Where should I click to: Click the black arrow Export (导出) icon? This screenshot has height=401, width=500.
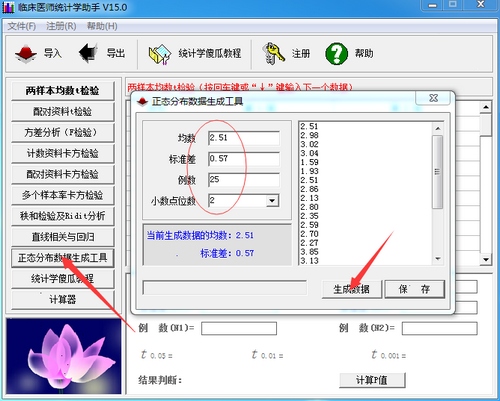[88, 53]
